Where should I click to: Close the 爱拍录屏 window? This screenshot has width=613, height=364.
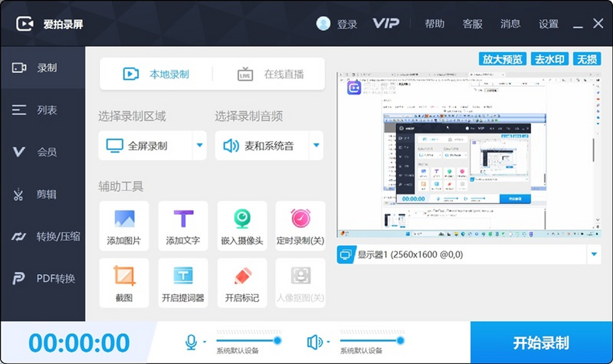click(x=598, y=23)
